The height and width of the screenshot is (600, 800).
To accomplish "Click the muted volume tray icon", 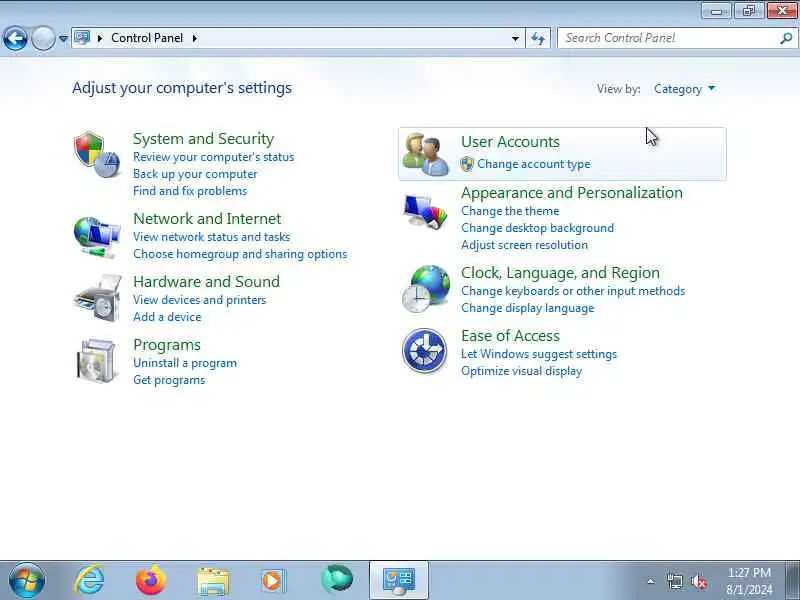I will (x=698, y=581).
